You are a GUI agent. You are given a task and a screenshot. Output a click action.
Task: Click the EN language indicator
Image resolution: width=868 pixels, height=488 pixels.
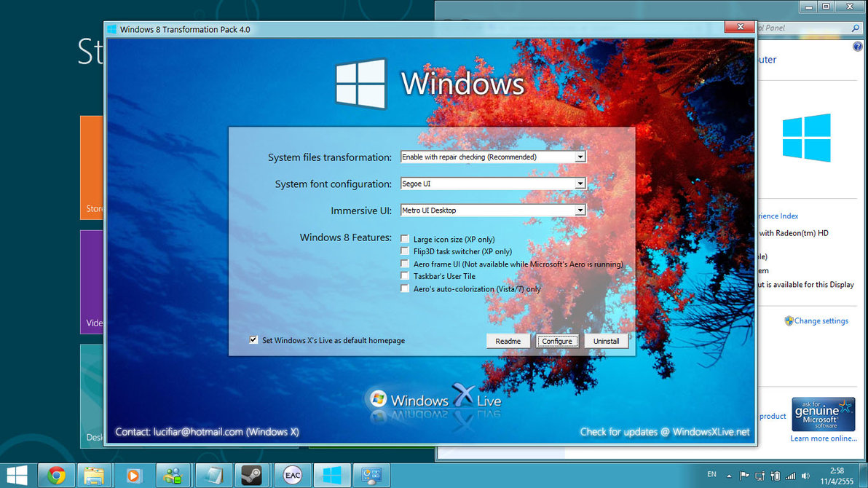pos(712,475)
